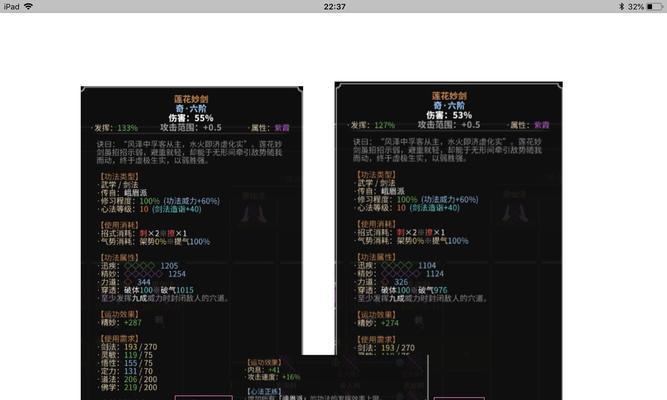Image resolution: width=667 pixels, height=400 pixels.
Task: Tap the 佛学 219 / 200 requirement
Action: pyautogui.click(x=129, y=387)
